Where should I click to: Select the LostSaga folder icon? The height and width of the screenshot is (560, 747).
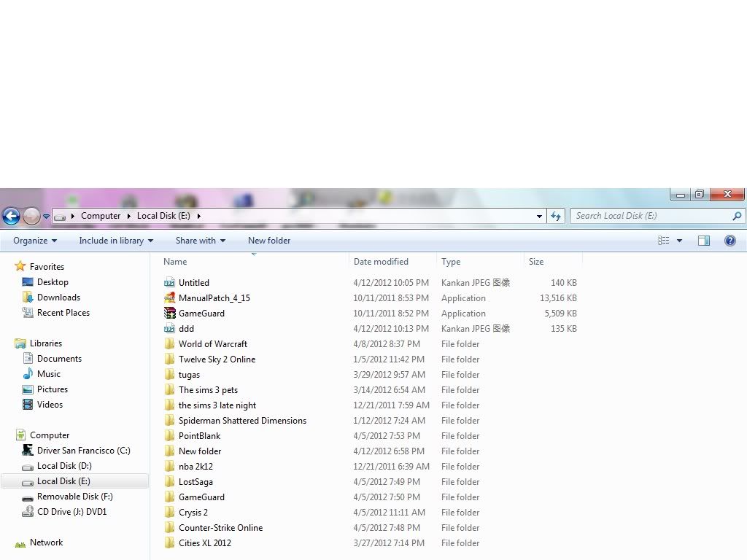169,481
